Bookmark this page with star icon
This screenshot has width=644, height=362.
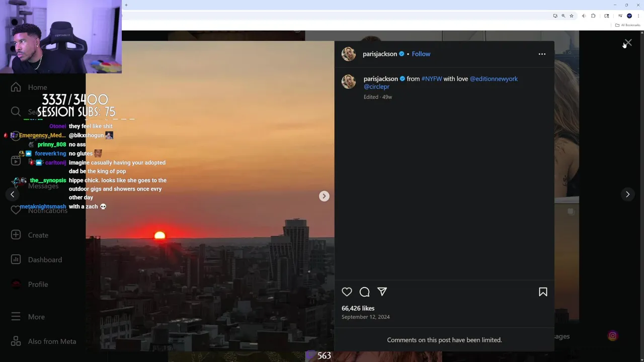tap(572, 16)
